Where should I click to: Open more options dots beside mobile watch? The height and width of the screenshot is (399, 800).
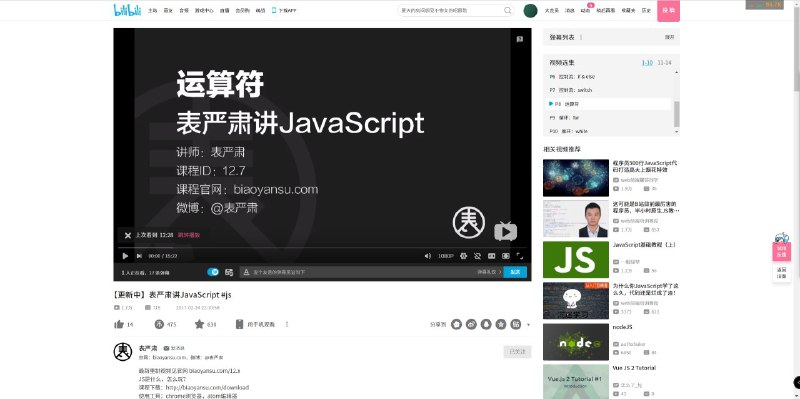[x=287, y=324]
